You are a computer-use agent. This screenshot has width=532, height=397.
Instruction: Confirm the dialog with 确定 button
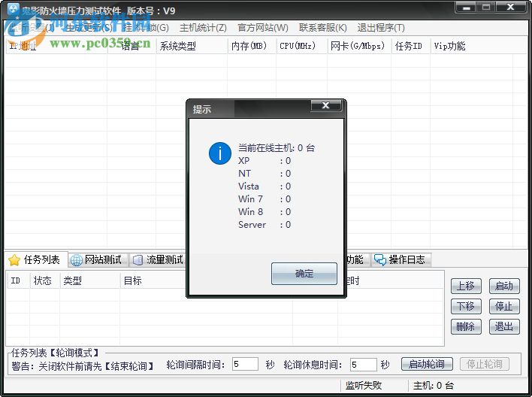click(x=304, y=274)
